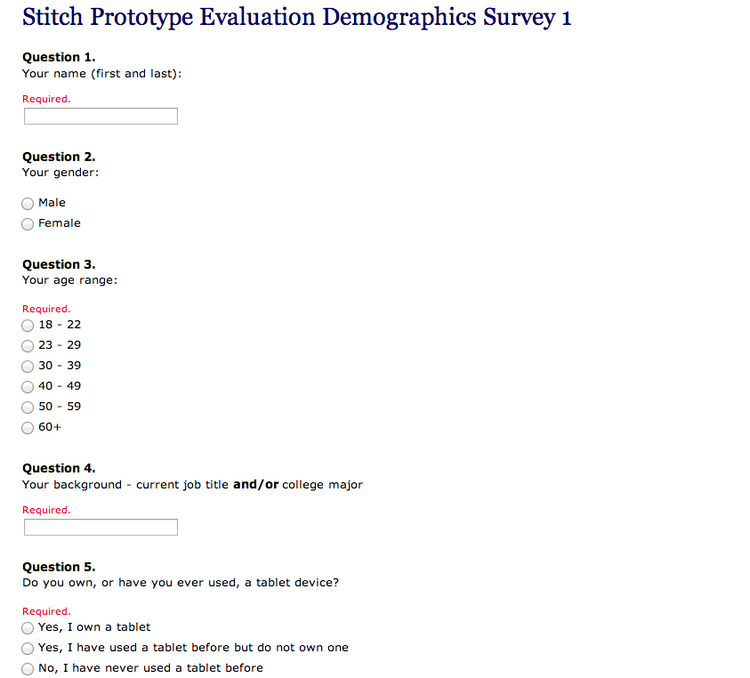Select the 50 - 59 age range
This screenshot has height=678, width=750.
pyautogui.click(x=28, y=407)
